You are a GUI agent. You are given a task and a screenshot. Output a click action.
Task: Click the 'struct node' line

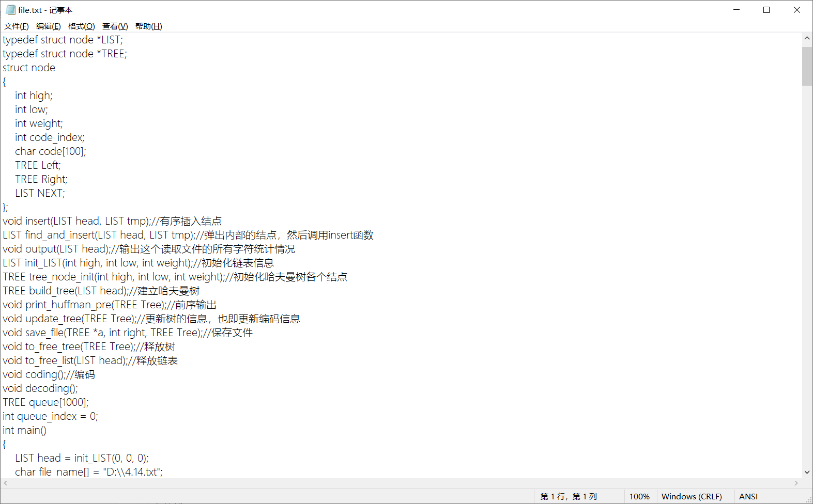tap(29, 68)
